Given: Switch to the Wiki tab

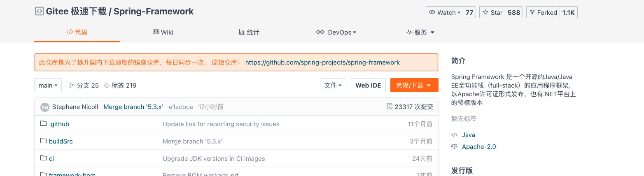Looking at the screenshot, I should point(163,32).
